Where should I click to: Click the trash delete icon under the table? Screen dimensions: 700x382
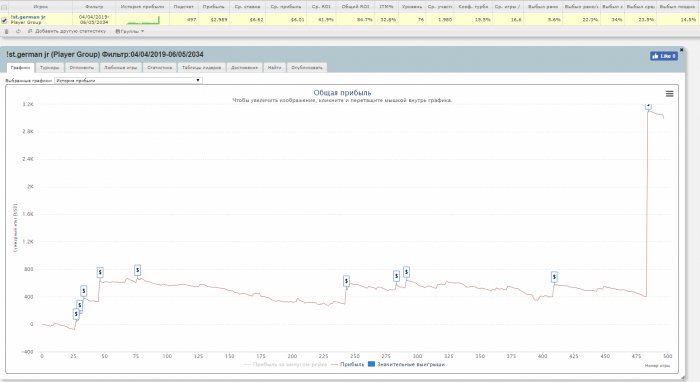[6, 32]
